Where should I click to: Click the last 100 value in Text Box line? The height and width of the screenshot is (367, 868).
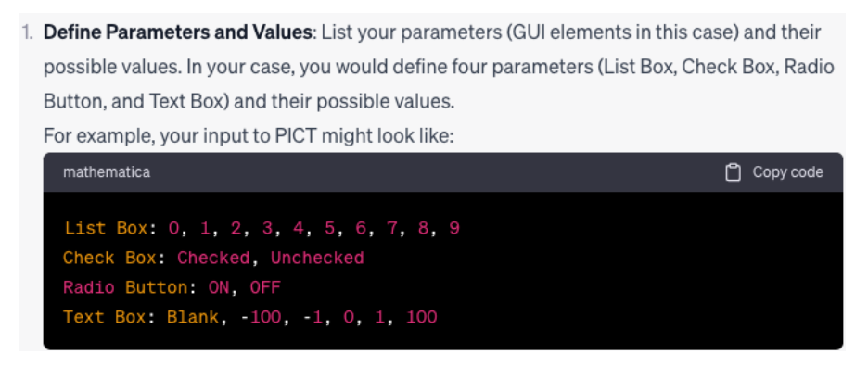(x=422, y=317)
